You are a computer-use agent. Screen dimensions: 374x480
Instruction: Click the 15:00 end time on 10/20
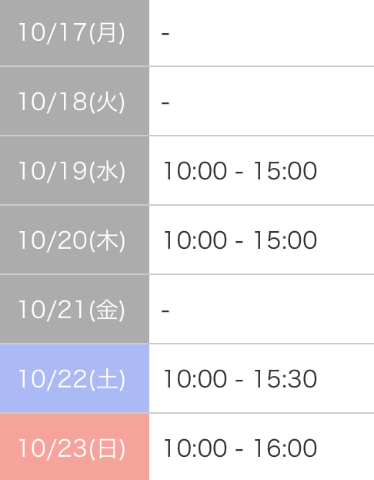(285, 240)
